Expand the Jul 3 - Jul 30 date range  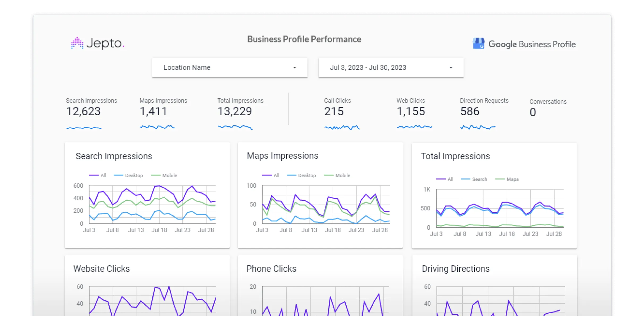391,68
